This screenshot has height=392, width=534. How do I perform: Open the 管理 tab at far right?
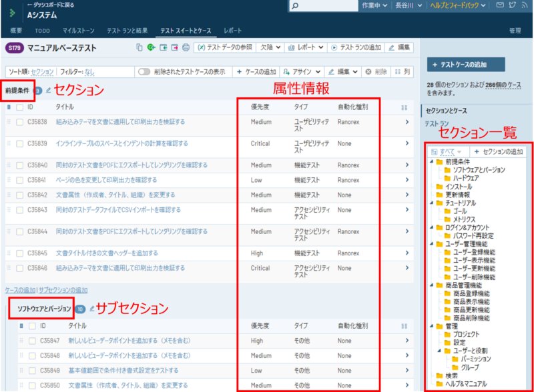pyautogui.click(x=515, y=31)
